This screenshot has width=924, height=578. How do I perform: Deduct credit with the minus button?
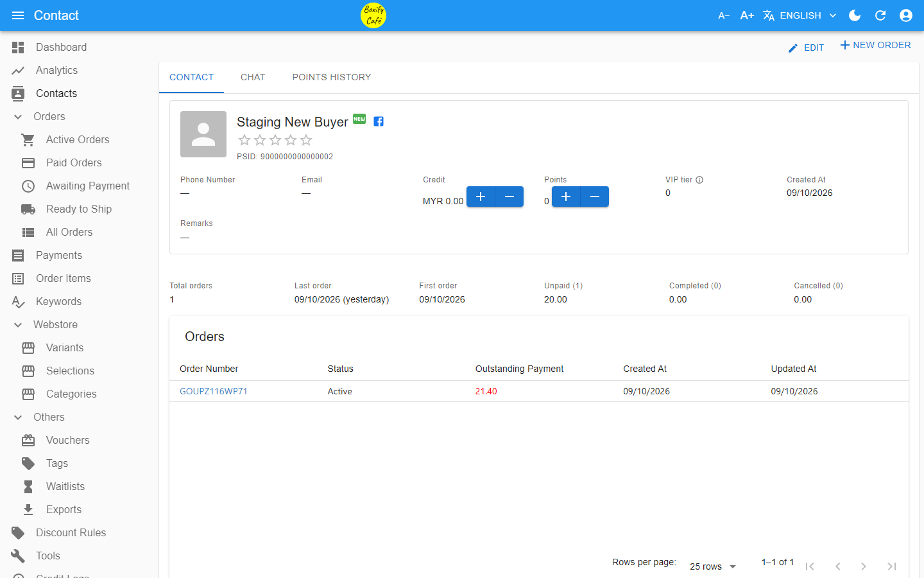(509, 197)
